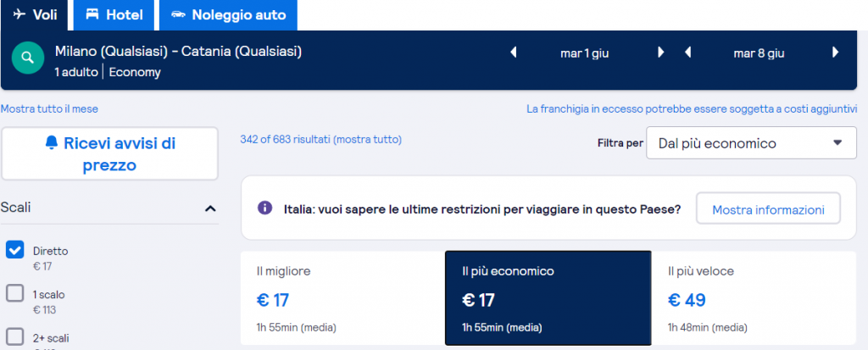This screenshot has height=350, width=868.
Task: Go to next return date arrow
Action: pos(836,53)
